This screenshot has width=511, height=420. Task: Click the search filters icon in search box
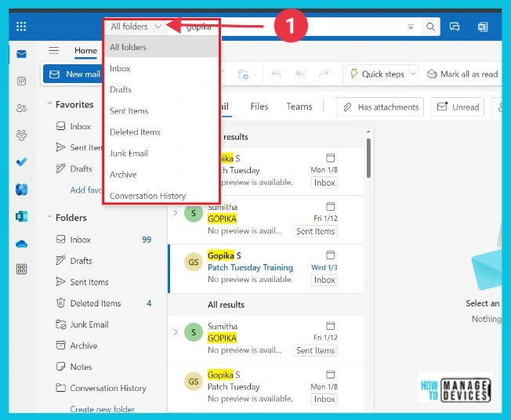(x=411, y=27)
